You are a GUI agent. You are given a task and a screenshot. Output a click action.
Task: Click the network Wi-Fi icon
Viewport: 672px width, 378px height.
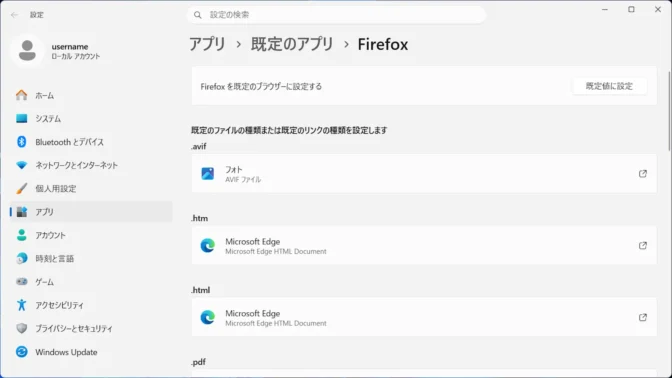pos(21,165)
